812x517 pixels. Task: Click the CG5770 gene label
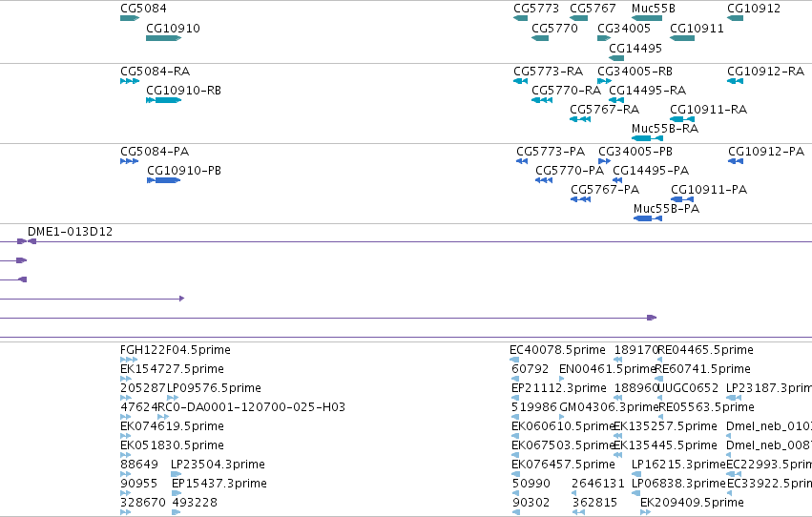tap(554, 29)
